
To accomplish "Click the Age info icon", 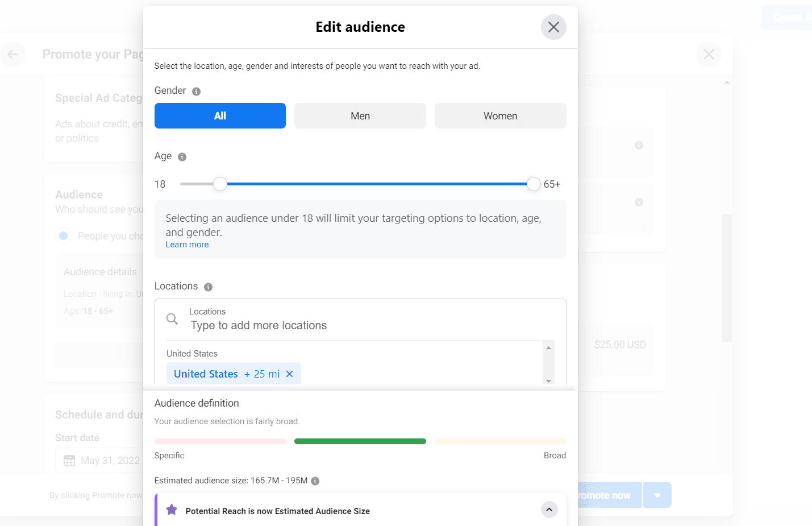I will click(x=182, y=157).
